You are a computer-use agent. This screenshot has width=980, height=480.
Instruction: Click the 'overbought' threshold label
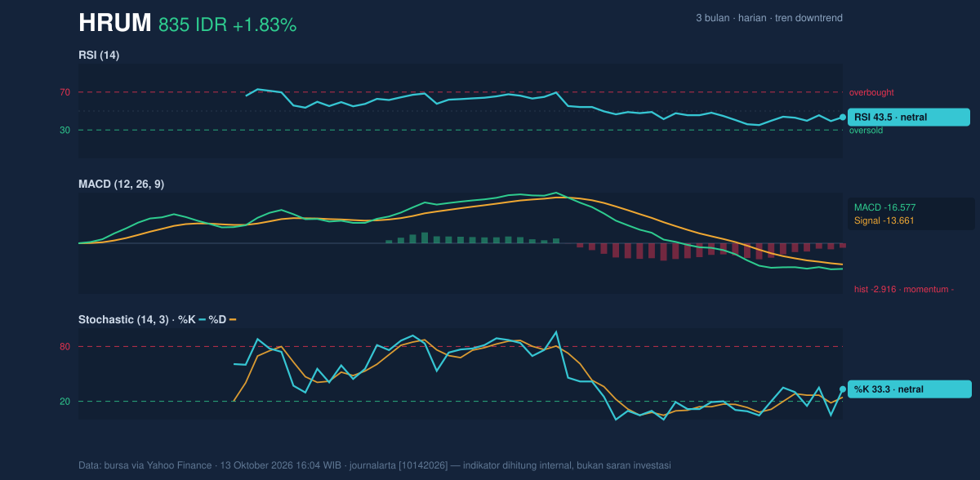871,92
